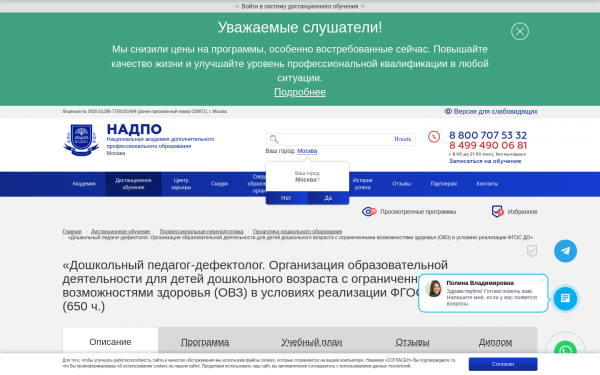Open the Скидки menu item

[219, 184]
